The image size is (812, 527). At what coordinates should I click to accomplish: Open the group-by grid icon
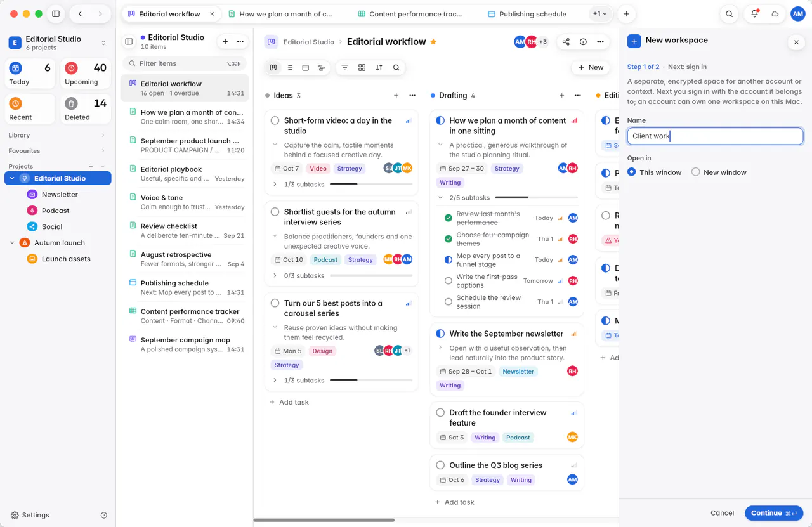(362, 67)
